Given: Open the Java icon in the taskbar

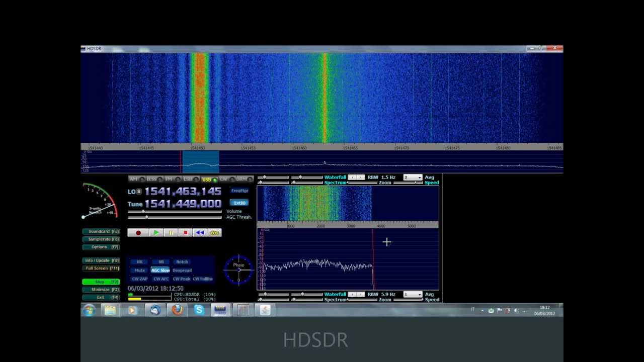Looking at the screenshot, I should 265,311.
